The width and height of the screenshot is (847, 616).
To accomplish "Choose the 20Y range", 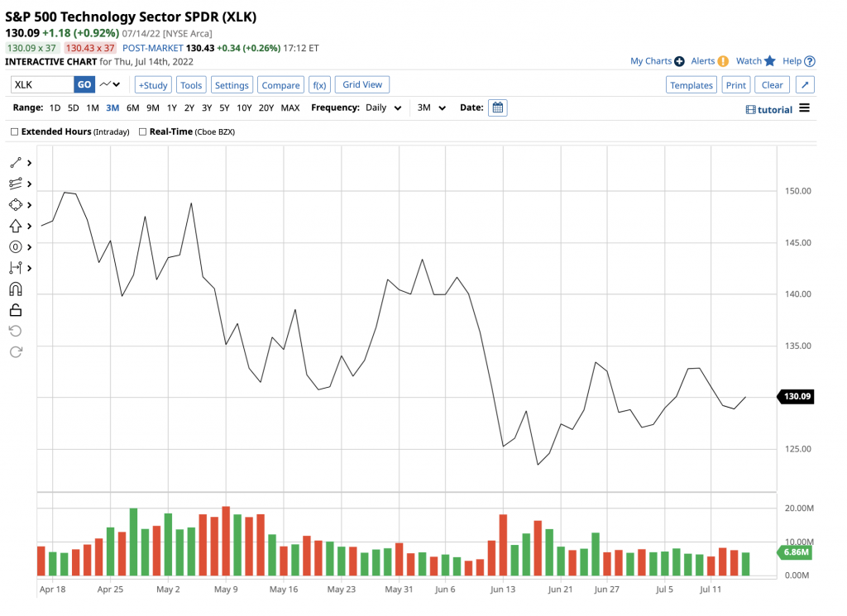I will (x=266, y=107).
